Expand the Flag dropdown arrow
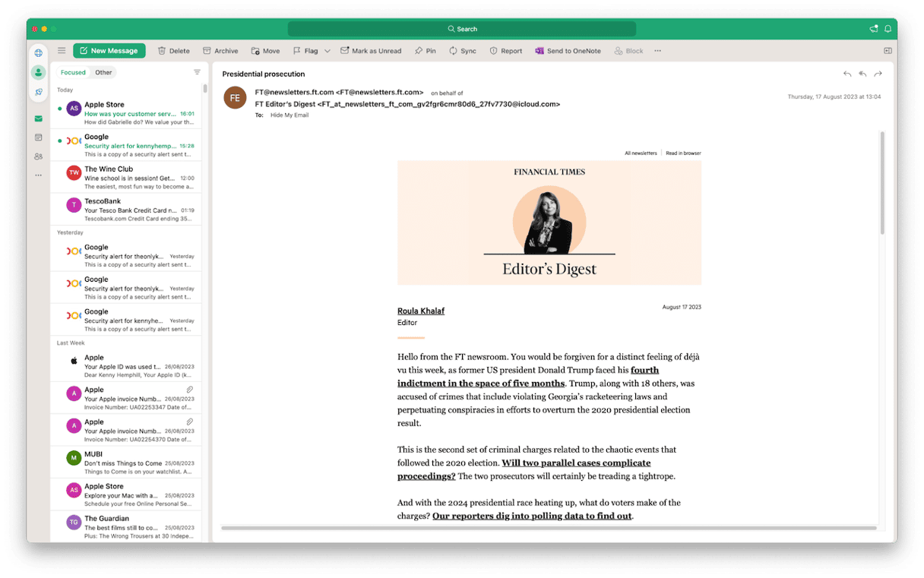 (x=328, y=51)
